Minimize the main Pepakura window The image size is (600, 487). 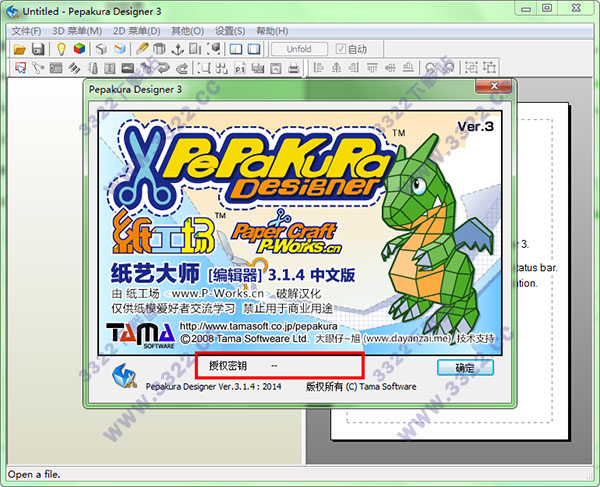[526, 8]
